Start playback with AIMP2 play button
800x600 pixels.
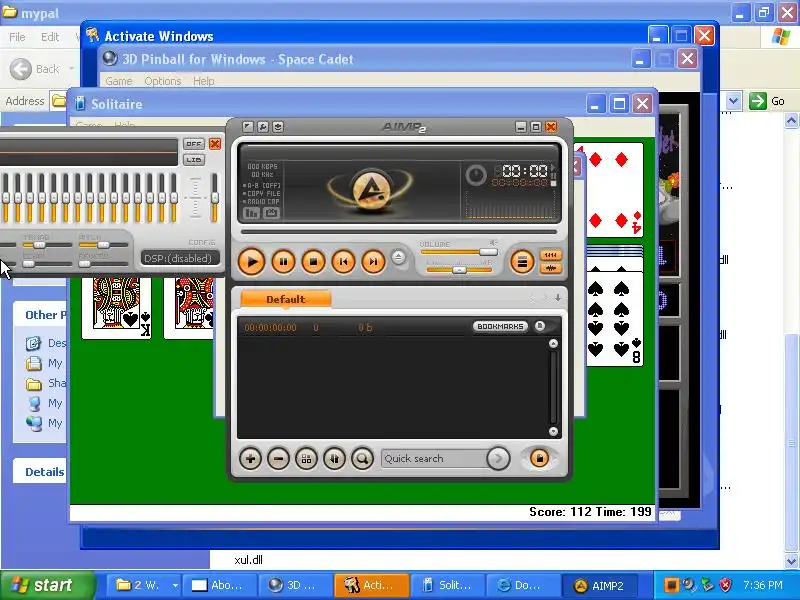click(251, 262)
